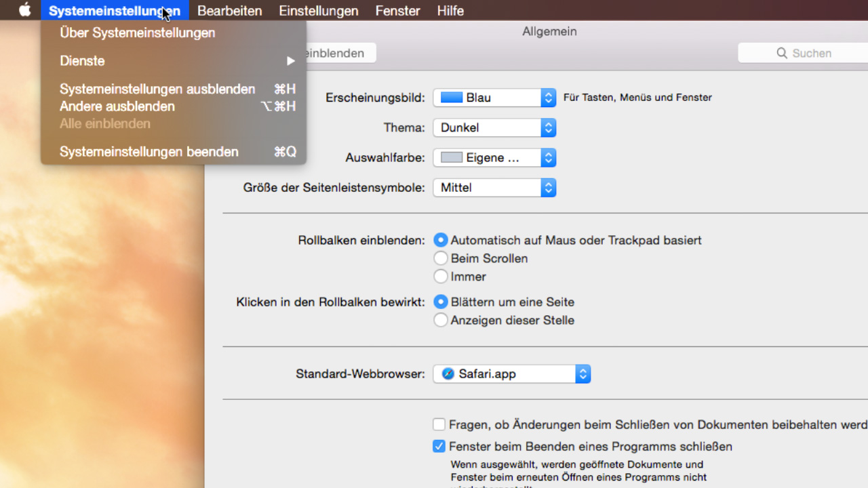
Task: Open the Auswahlfarbe dropdown arrows
Action: (x=549, y=158)
